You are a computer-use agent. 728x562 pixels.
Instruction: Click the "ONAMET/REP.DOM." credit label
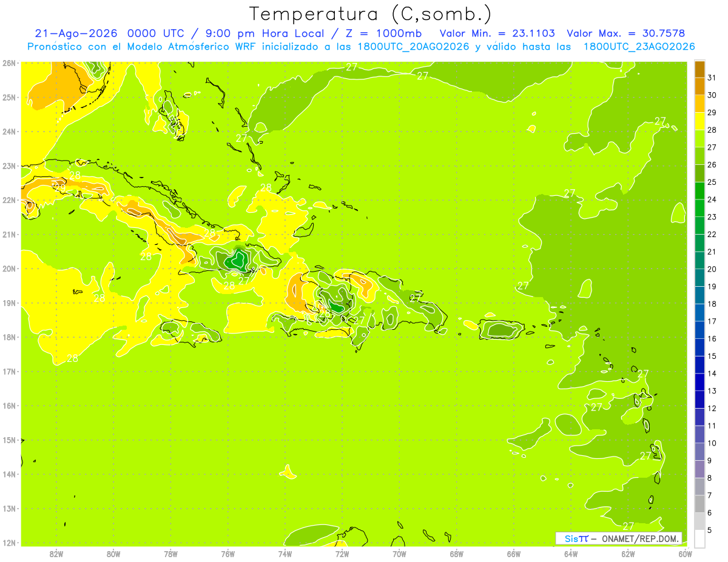(x=640, y=538)
